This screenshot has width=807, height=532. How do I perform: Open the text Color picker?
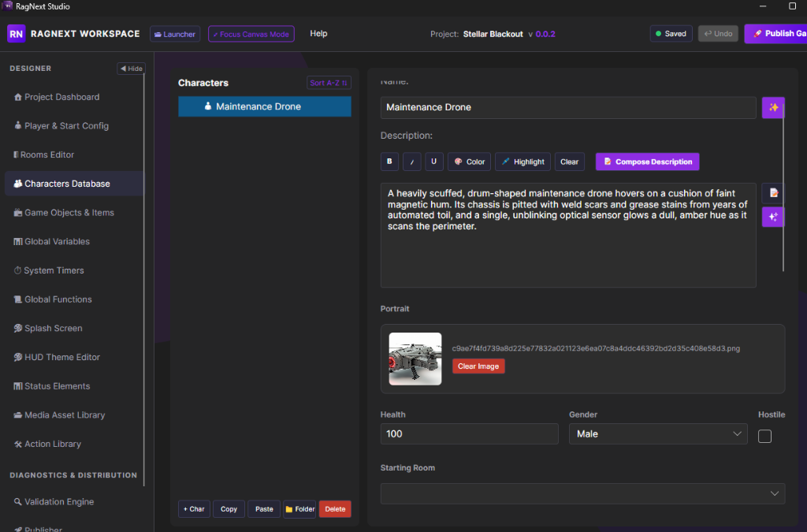470,162
